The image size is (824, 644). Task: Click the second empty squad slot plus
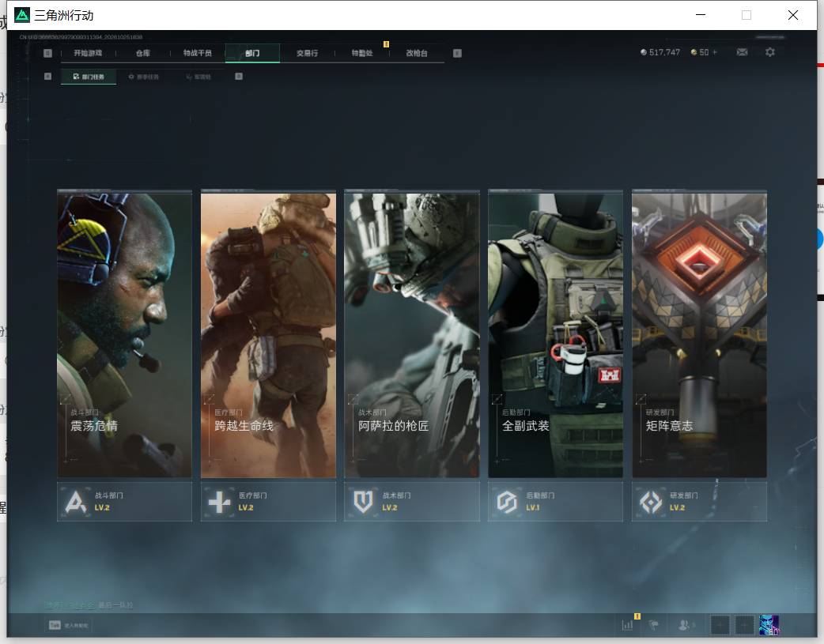(x=744, y=625)
